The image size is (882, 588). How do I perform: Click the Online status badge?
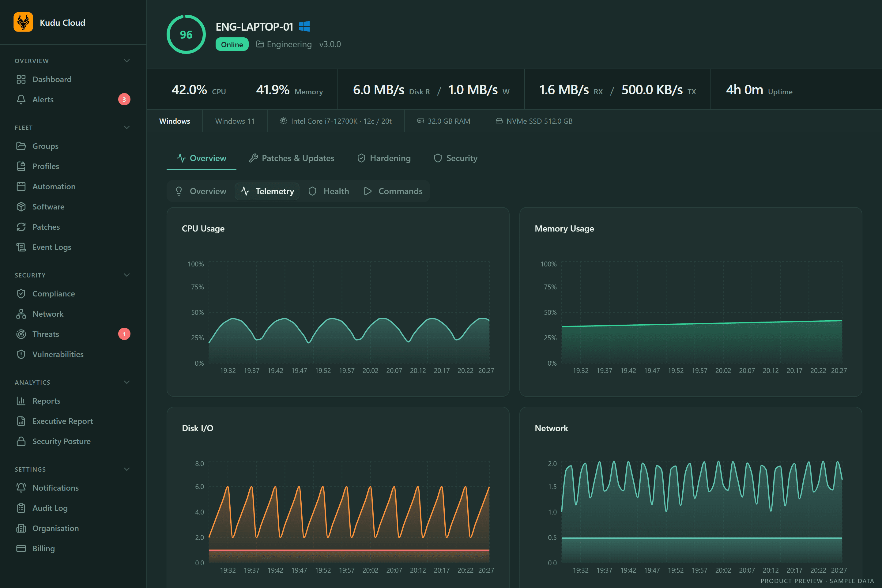coord(232,44)
